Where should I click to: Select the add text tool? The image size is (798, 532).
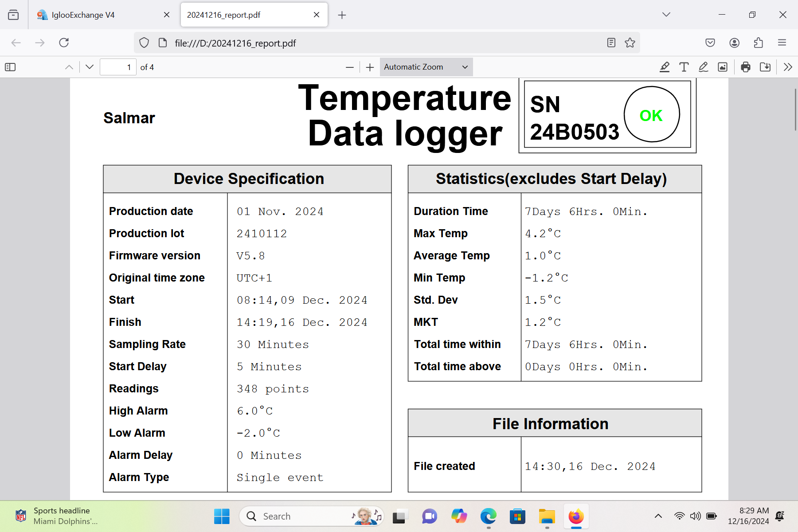(x=684, y=67)
